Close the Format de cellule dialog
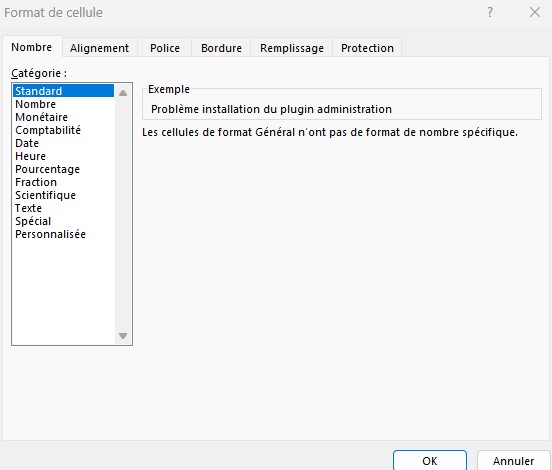552x470 pixels. 535,13
